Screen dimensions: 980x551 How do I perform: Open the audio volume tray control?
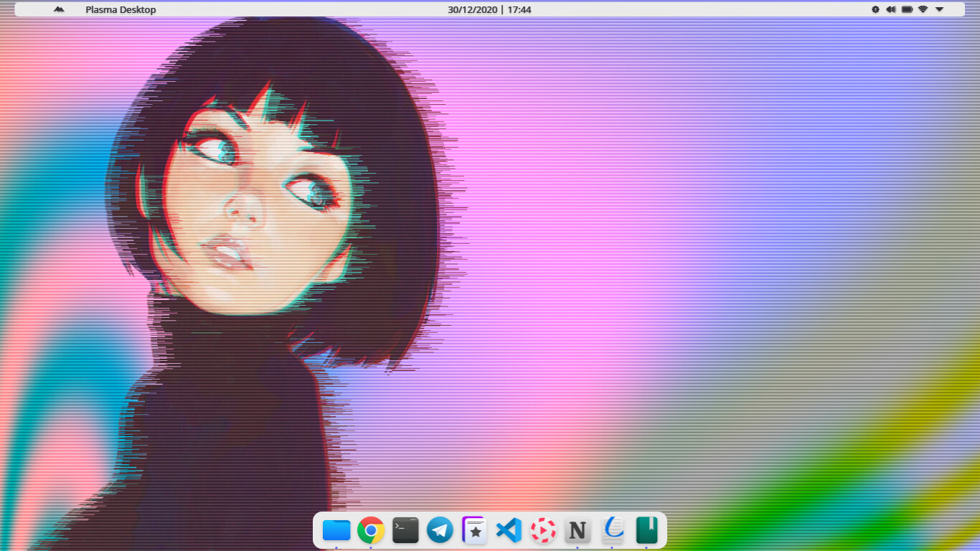coord(891,9)
